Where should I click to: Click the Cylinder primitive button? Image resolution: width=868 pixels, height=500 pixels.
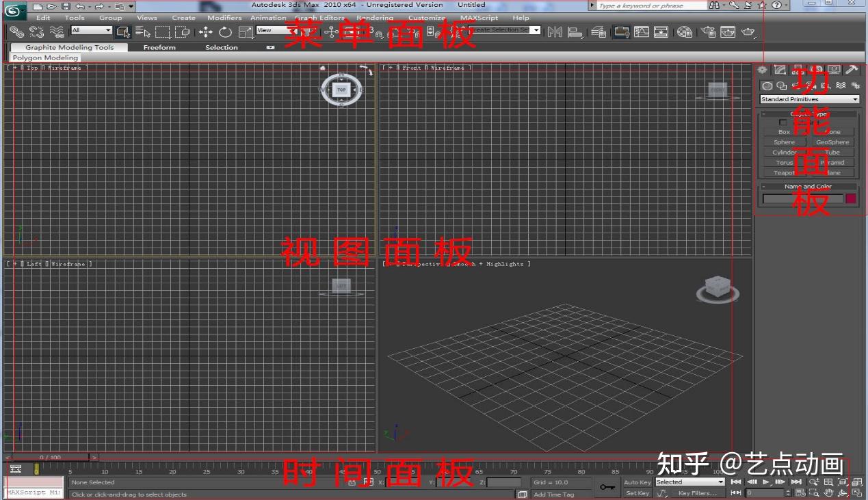point(785,153)
